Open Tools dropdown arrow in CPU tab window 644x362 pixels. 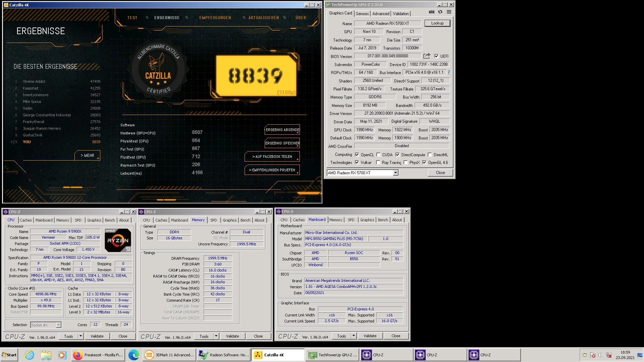tap(80, 336)
